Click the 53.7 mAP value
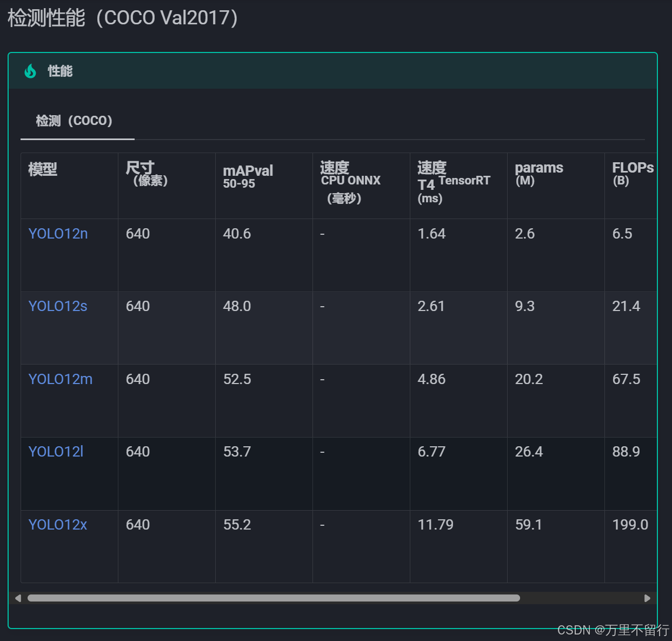This screenshot has width=672, height=641. coord(237,452)
